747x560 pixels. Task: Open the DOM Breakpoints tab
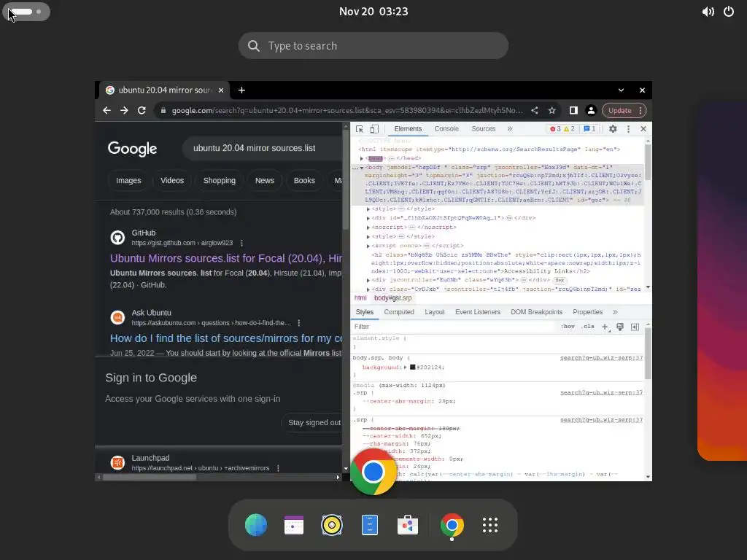pyautogui.click(x=536, y=312)
